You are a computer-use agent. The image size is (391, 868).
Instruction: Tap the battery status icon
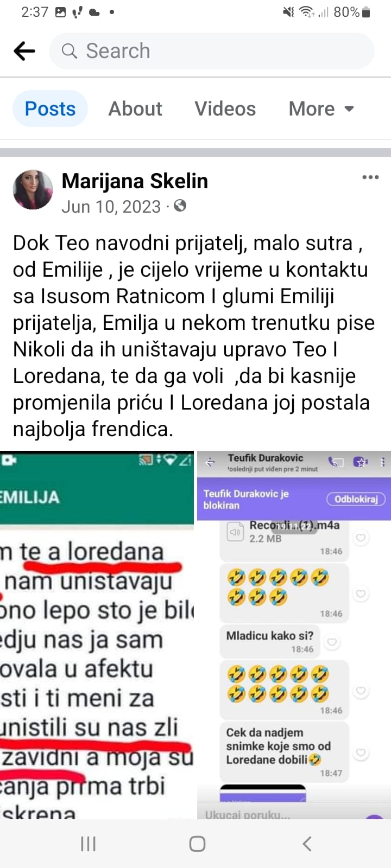coord(366,12)
